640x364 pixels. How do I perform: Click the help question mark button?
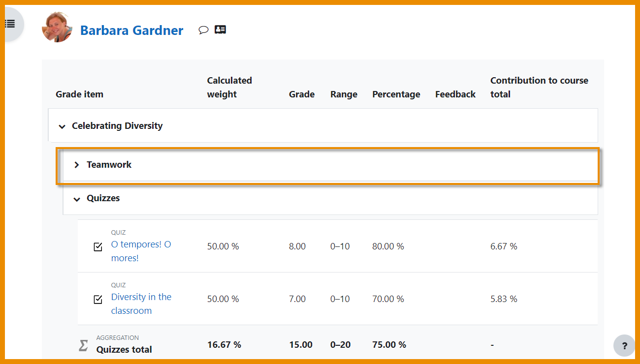[x=624, y=345]
